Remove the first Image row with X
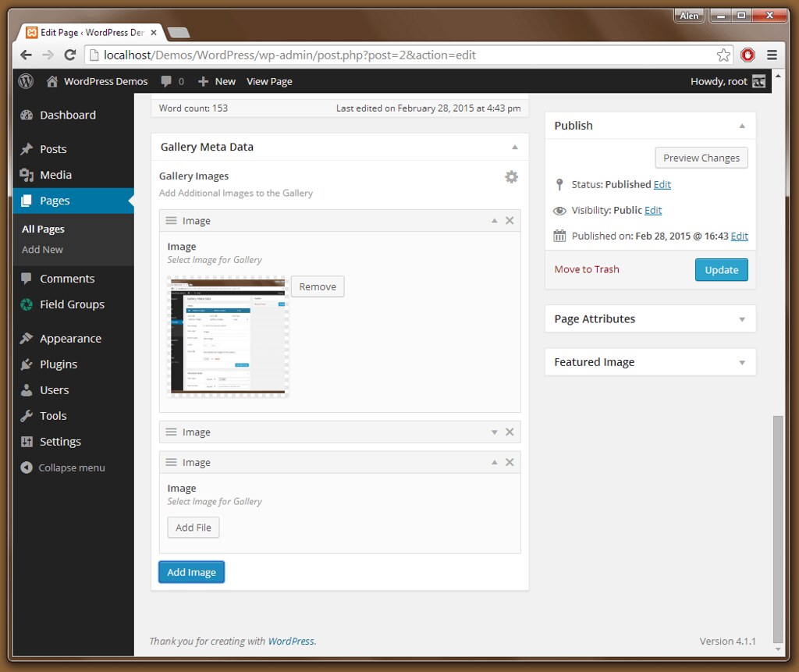Viewport: 799px width, 672px height. [x=510, y=221]
